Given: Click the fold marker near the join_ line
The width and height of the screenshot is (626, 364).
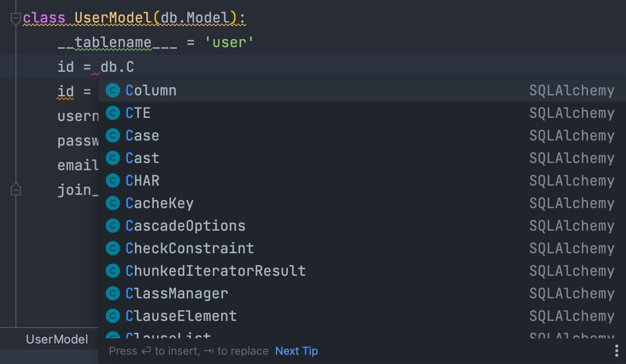Looking at the screenshot, I should (15, 189).
